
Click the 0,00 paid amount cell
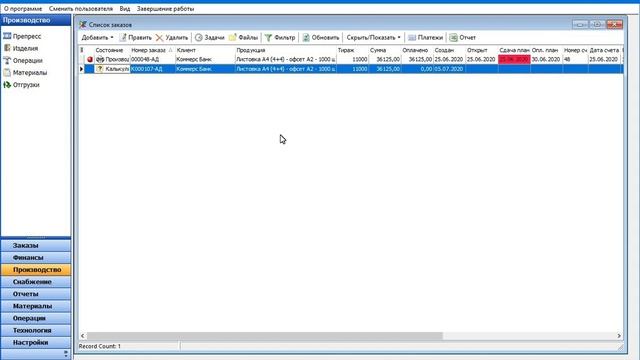pos(417,69)
